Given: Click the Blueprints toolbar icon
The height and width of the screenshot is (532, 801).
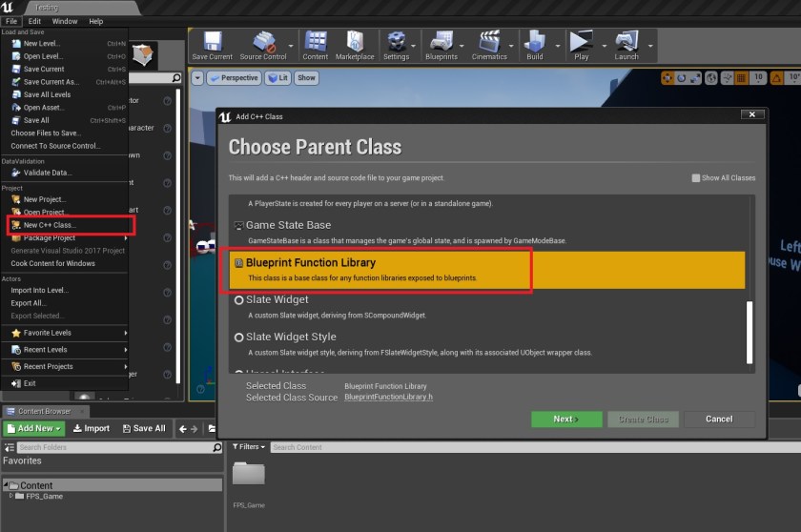Looking at the screenshot, I should coord(443,45).
